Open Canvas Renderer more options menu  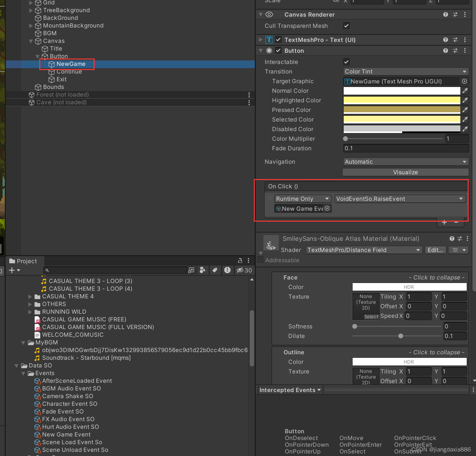(x=465, y=14)
